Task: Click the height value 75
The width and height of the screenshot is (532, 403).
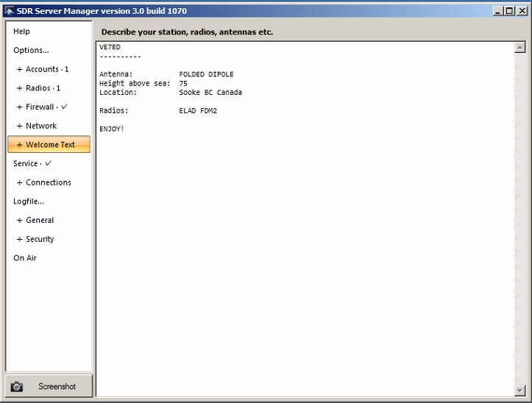Action: point(183,83)
